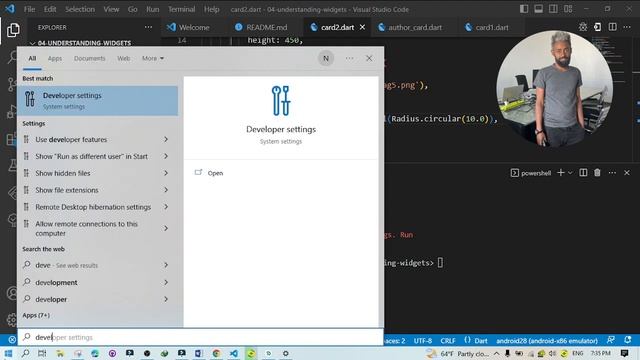This screenshot has height=360, width=640.
Task: Open the Help menu
Action: pyautogui.click(x=211, y=9)
